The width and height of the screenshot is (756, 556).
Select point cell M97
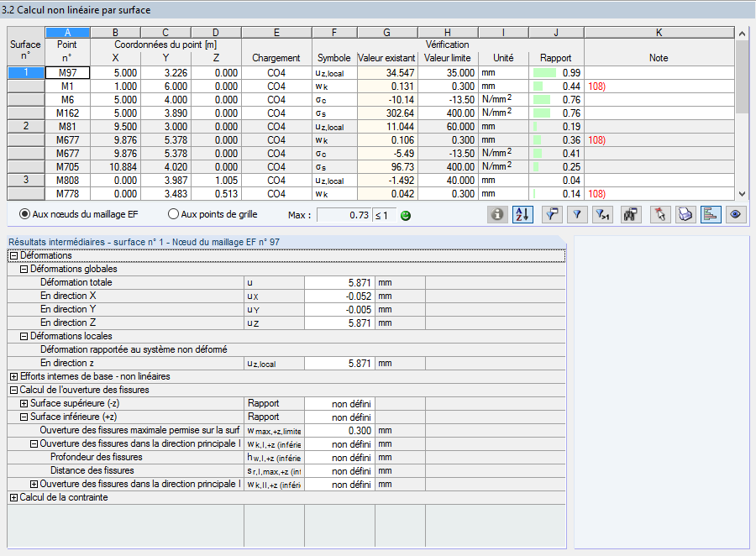tap(67, 73)
